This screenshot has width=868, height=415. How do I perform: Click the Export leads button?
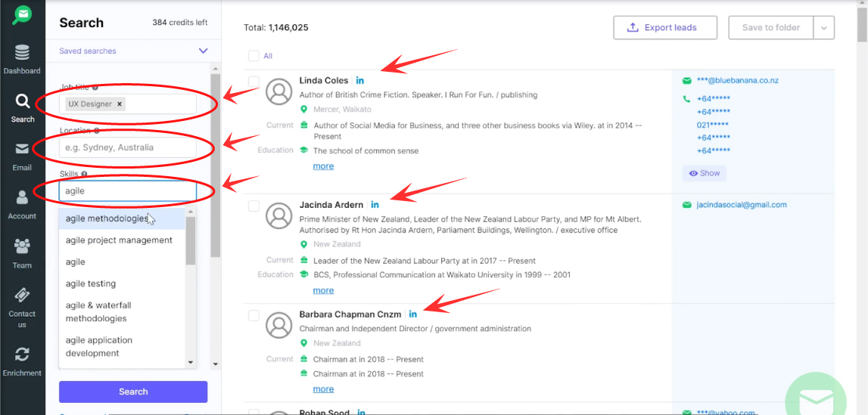coord(665,28)
